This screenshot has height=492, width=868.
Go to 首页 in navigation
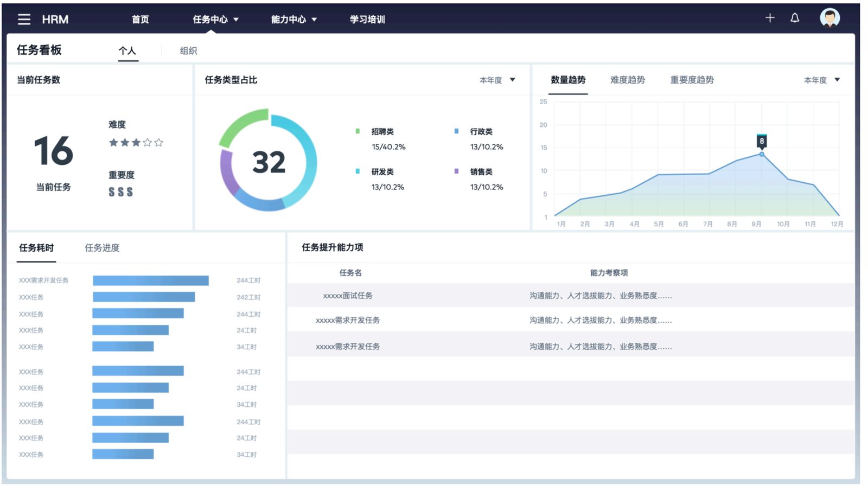(x=141, y=20)
